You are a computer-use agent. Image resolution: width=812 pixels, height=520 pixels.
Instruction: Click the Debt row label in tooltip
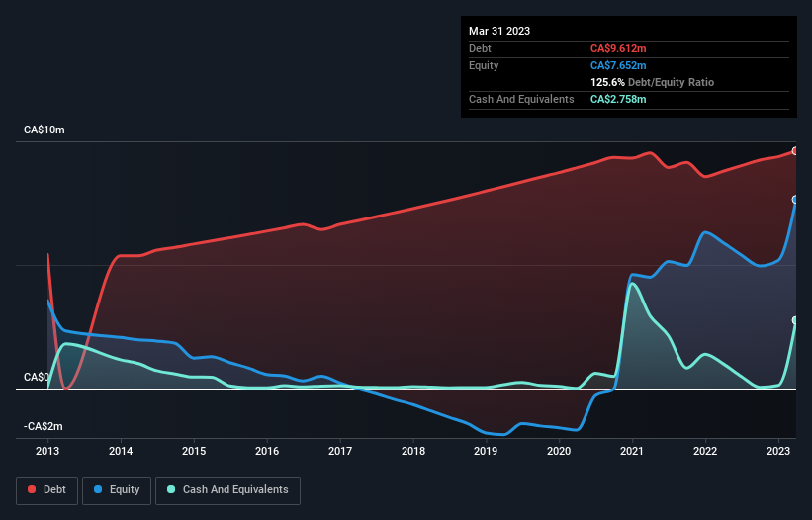pos(480,48)
